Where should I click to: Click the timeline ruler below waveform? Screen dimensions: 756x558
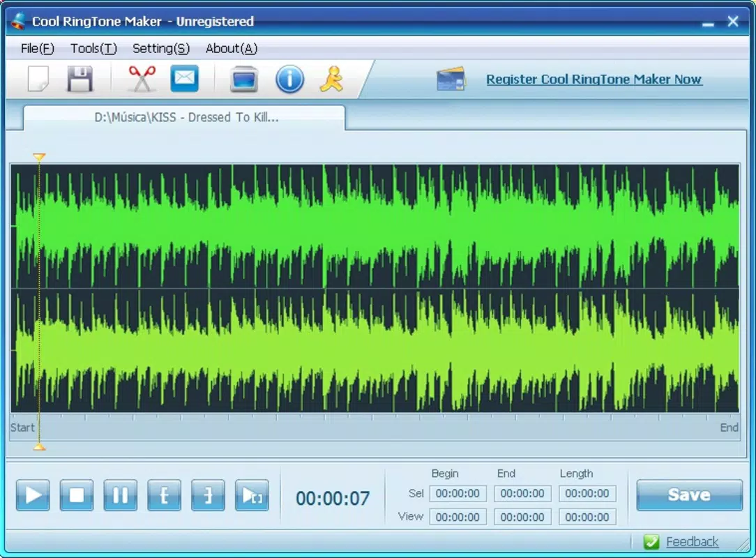pos(375,426)
